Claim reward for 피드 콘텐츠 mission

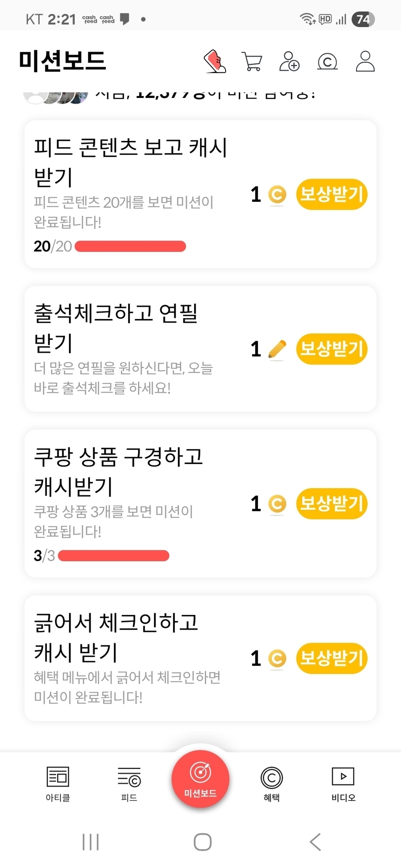331,195
